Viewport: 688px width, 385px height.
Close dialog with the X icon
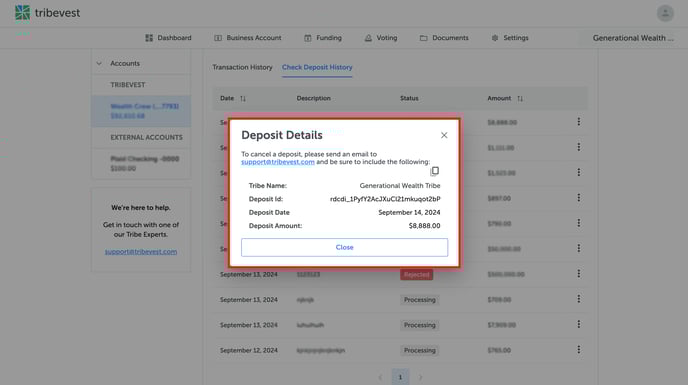coord(444,135)
